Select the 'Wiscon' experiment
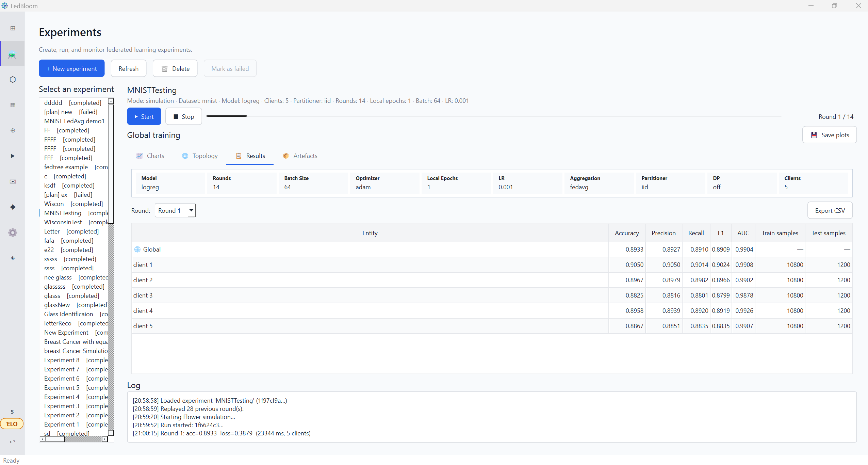Image resolution: width=868 pixels, height=465 pixels. coord(74,204)
